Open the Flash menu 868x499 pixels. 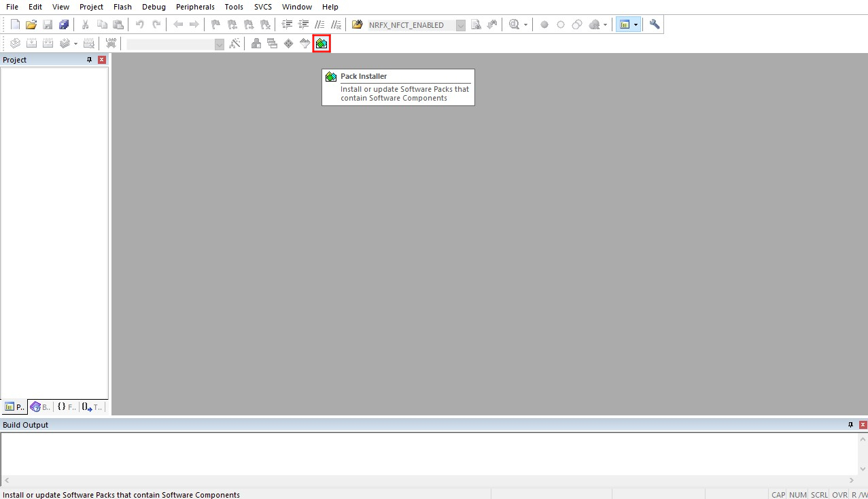pos(122,7)
